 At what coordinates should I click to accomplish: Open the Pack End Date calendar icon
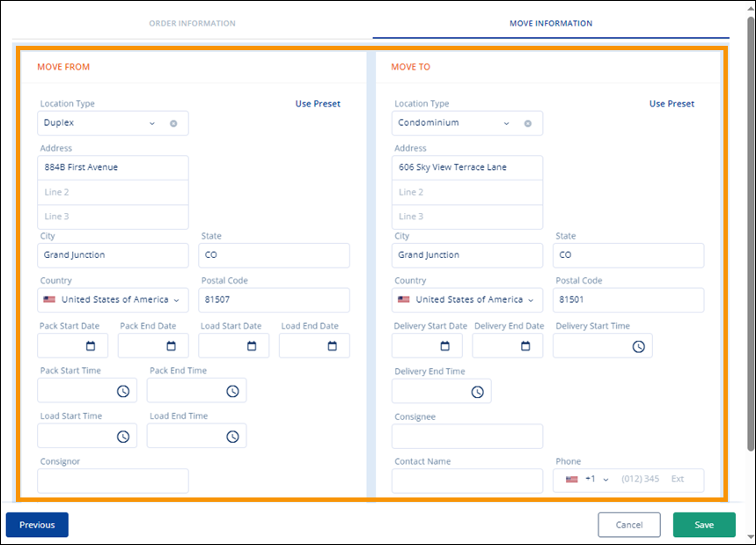(x=172, y=346)
